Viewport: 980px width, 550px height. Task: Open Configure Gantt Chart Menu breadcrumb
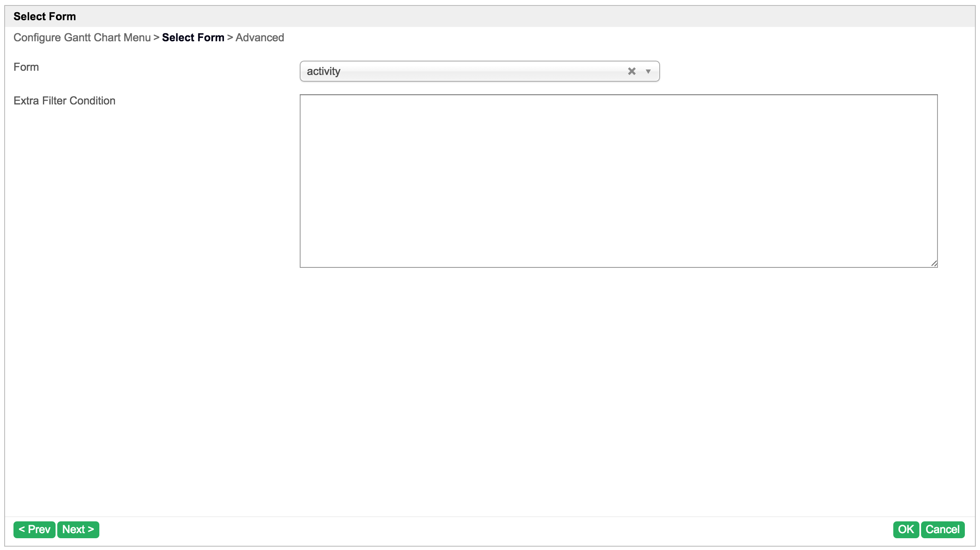point(82,37)
